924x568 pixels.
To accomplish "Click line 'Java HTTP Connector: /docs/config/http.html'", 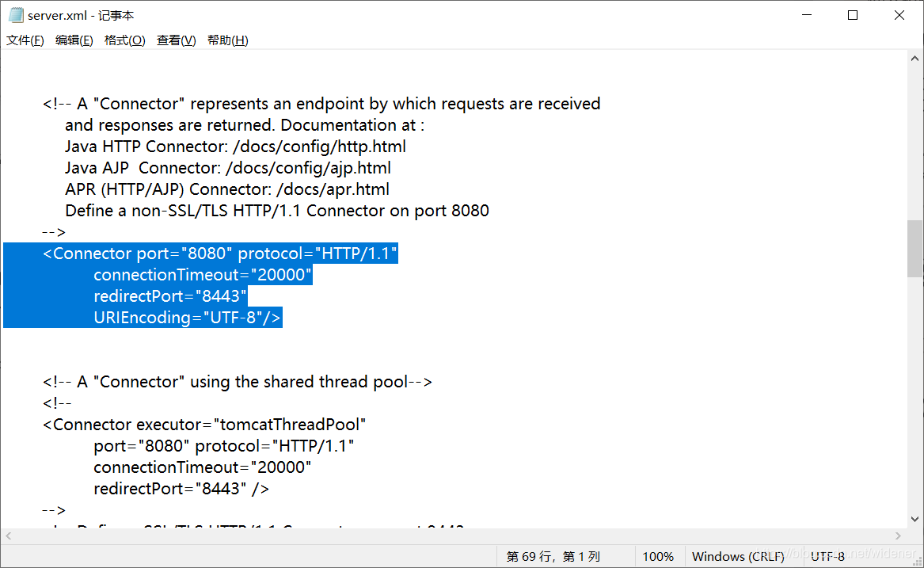I will 235,147.
